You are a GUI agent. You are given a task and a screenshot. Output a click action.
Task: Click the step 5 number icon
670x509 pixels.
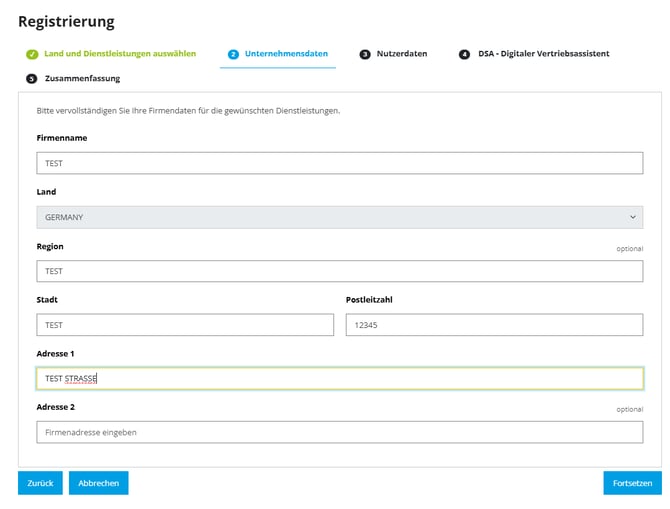[x=32, y=78]
